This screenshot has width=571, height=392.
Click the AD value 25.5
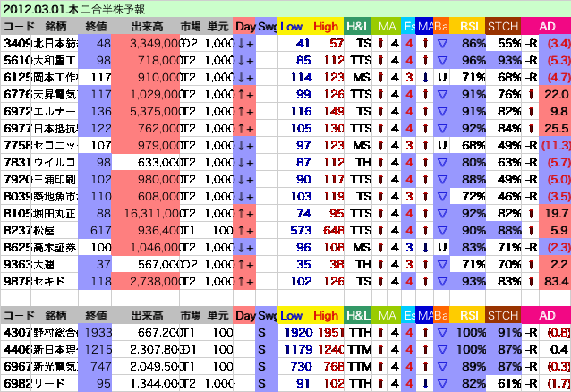pos(557,129)
